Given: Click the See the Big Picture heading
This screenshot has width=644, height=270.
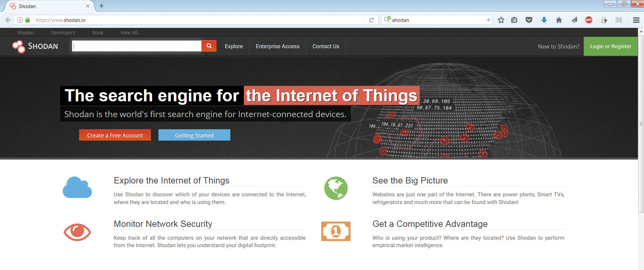Looking at the screenshot, I should coord(410,180).
